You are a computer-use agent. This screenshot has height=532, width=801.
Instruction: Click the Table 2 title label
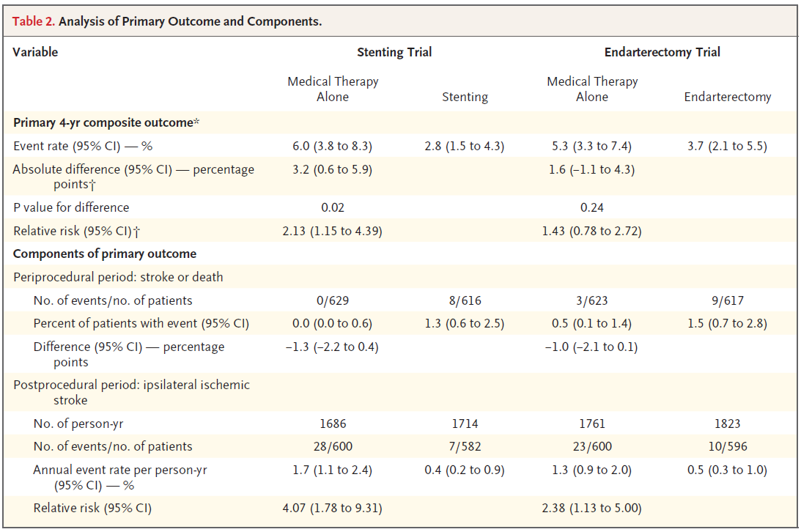click(167, 21)
